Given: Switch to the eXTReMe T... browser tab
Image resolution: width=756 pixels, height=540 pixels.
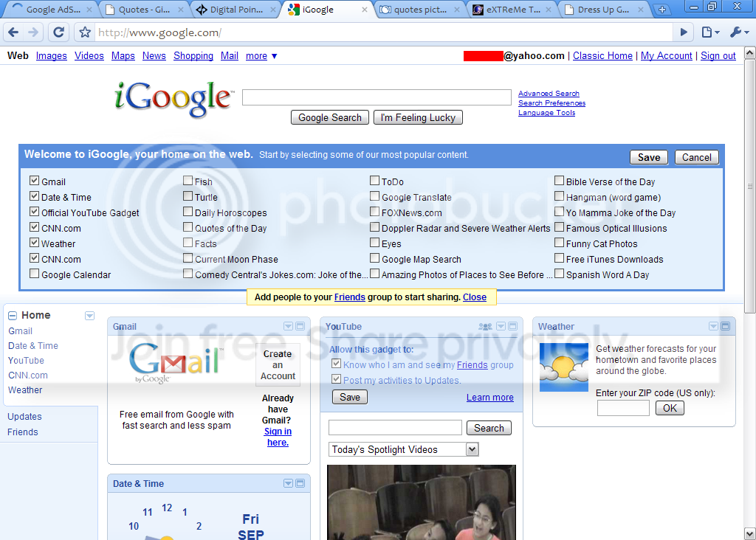Looking at the screenshot, I should pyautogui.click(x=512, y=10).
